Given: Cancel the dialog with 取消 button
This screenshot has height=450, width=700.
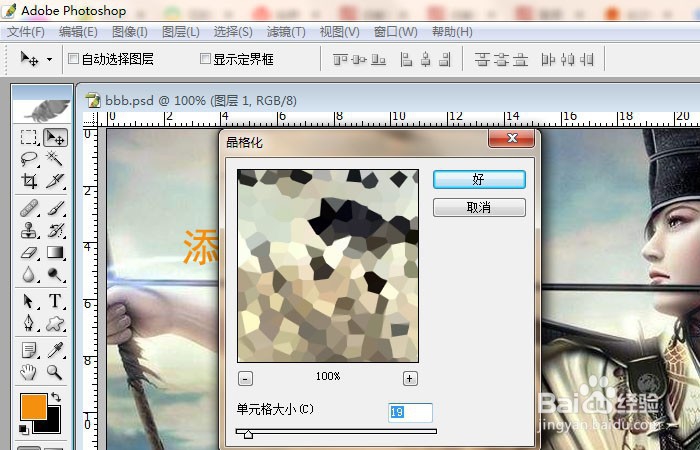Looking at the screenshot, I should point(479,207).
